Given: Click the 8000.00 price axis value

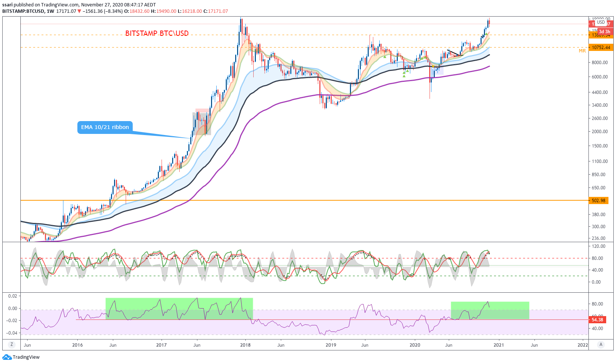Looking at the screenshot, I should click(x=600, y=63).
